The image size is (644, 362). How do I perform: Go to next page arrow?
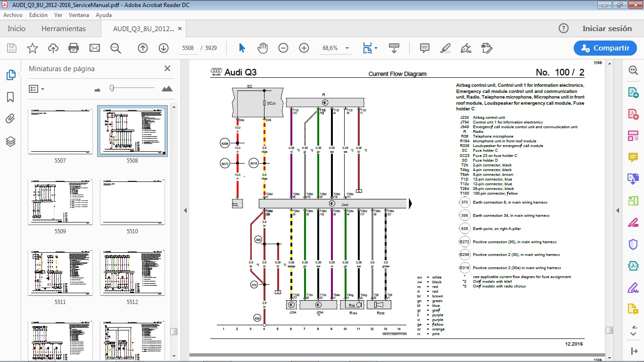click(x=164, y=48)
